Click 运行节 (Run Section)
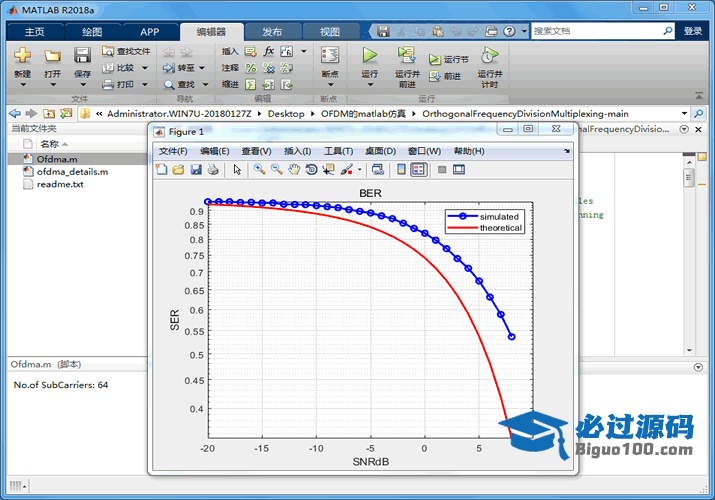This screenshot has width=715, height=500. pyautogui.click(x=449, y=59)
